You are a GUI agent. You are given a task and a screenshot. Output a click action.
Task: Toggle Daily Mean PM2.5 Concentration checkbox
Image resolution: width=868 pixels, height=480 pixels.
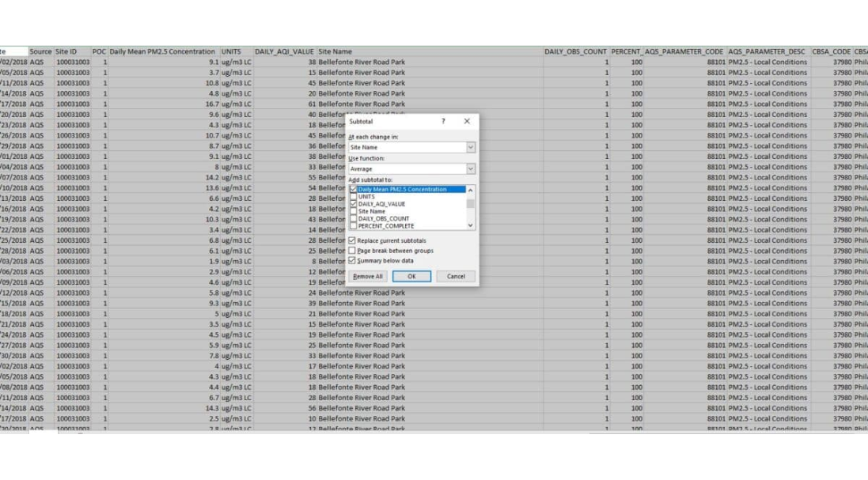point(353,189)
